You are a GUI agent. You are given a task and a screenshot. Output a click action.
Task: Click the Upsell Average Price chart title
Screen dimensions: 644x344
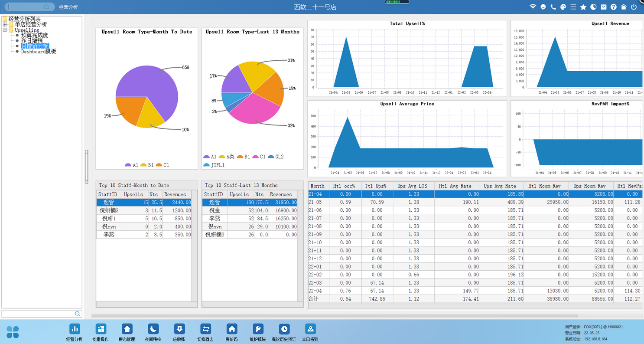407,104
